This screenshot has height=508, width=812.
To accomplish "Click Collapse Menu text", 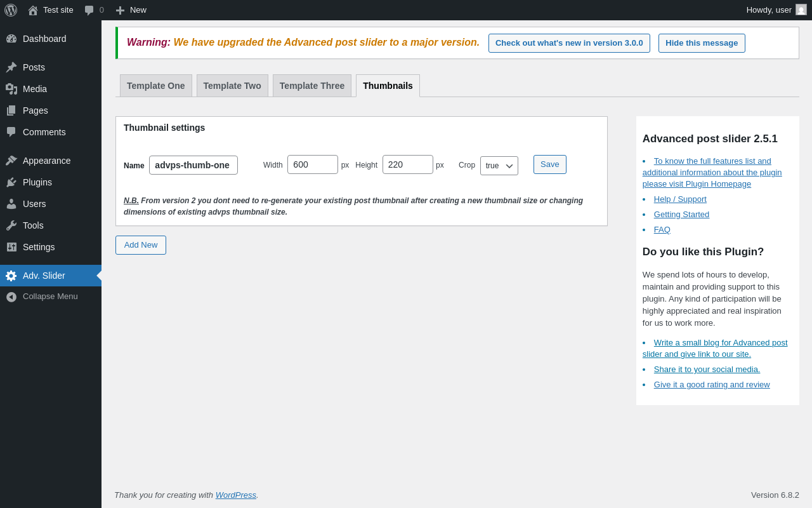I will tap(50, 297).
